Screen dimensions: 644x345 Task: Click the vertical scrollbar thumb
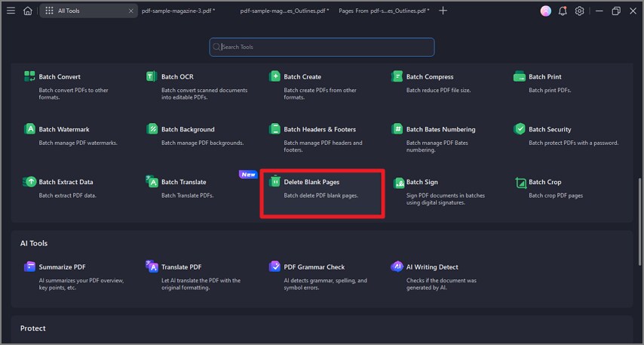click(x=640, y=222)
